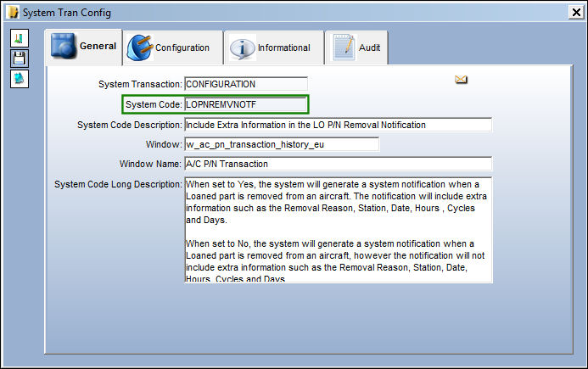Click the floppy disk save icon

(x=20, y=59)
